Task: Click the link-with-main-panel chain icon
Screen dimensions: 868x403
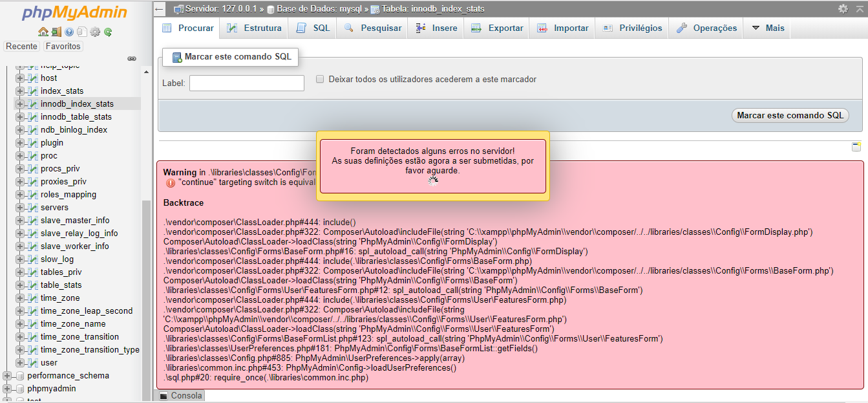Action: (x=132, y=59)
